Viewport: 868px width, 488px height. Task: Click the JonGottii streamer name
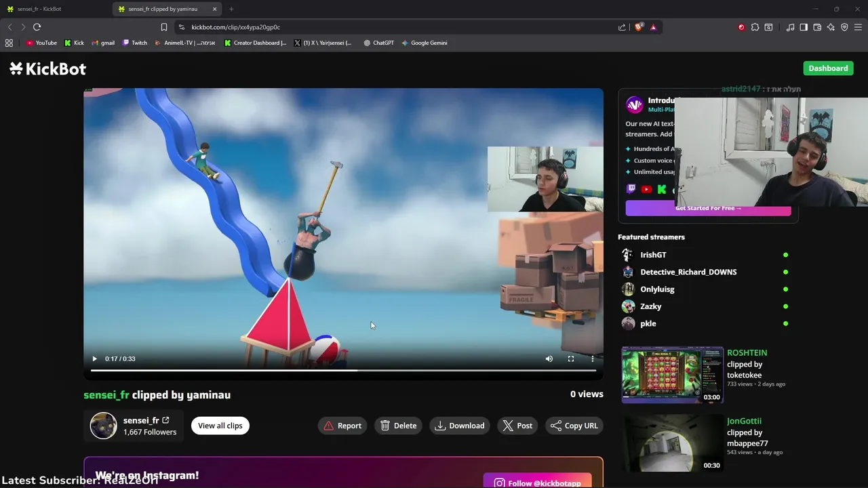[x=744, y=421]
